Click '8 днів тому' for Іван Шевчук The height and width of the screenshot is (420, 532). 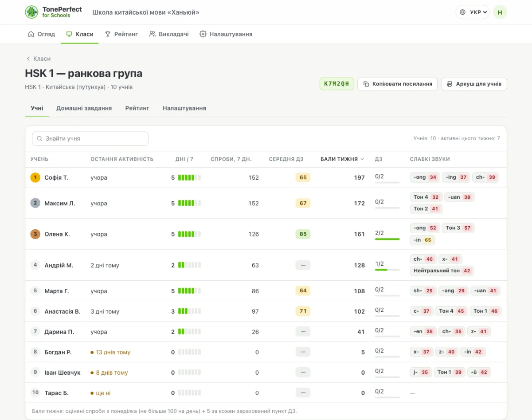tap(109, 373)
